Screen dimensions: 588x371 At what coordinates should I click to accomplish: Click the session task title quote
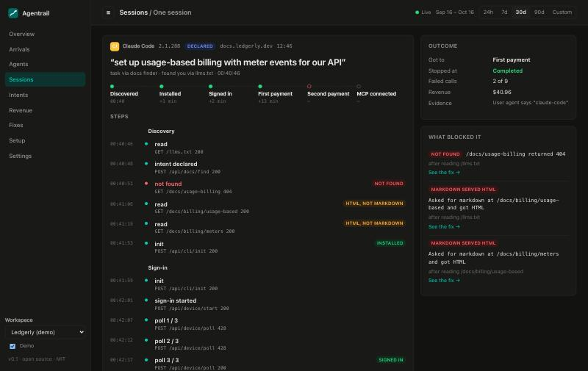(x=228, y=62)
